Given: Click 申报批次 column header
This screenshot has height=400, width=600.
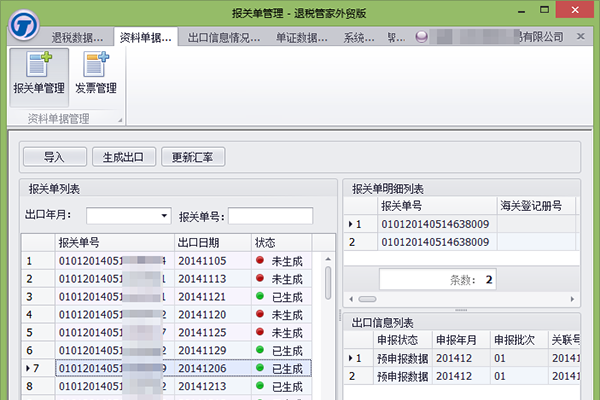Looking at the screenshot, I should (x=519, y=340).
